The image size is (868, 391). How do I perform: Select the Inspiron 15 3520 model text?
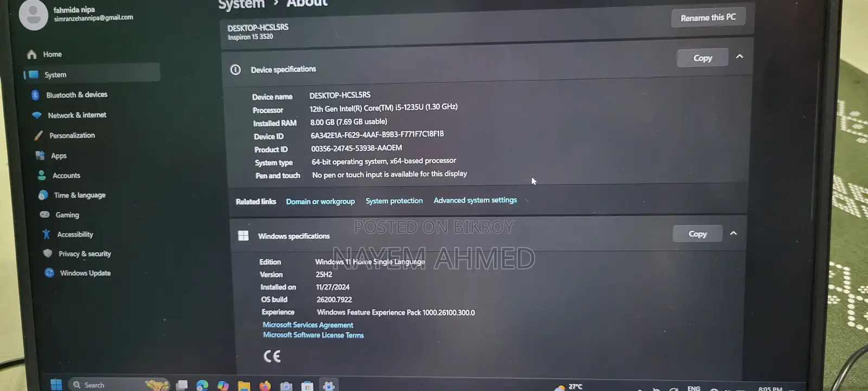[250, 37]
